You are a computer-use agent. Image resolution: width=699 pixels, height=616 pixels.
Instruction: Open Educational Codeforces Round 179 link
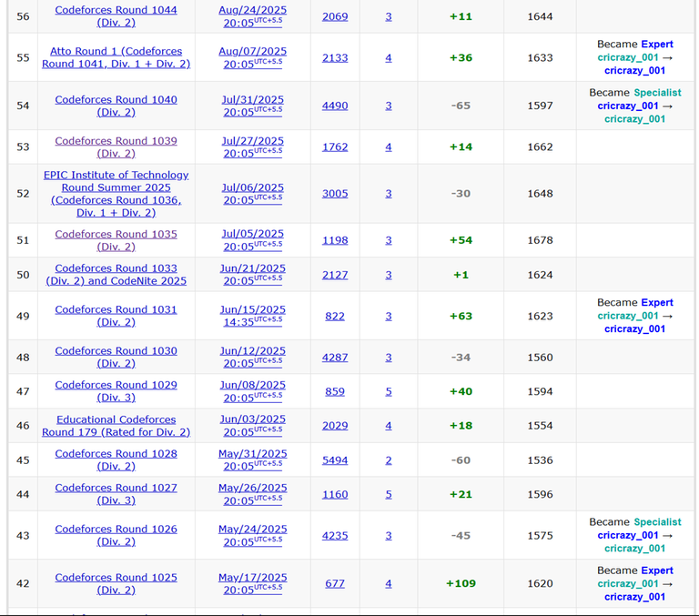click(116, 425)
